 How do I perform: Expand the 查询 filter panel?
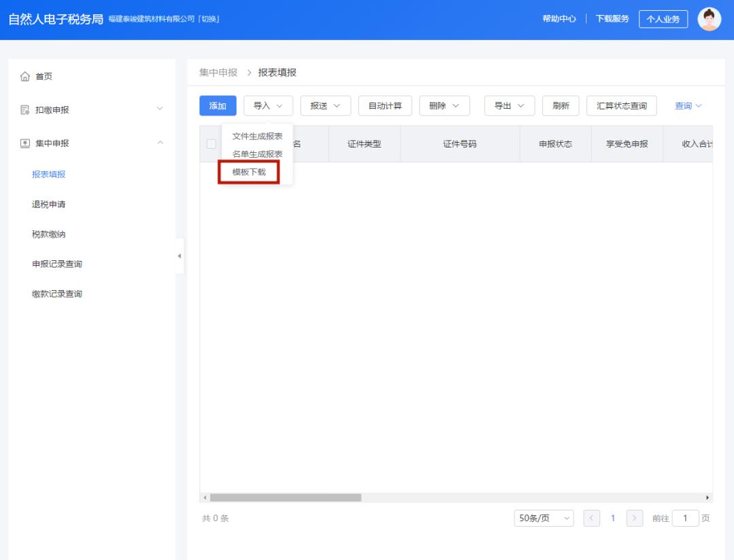point(688,105)
